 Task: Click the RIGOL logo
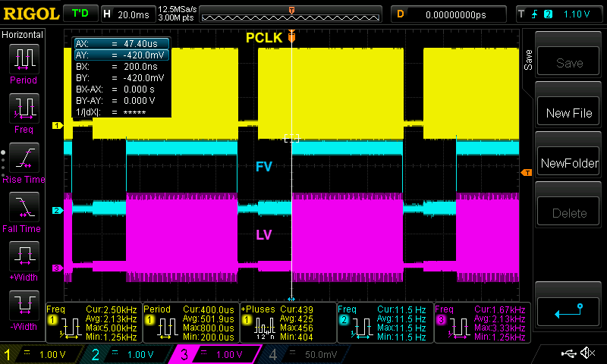pos(31,14)
